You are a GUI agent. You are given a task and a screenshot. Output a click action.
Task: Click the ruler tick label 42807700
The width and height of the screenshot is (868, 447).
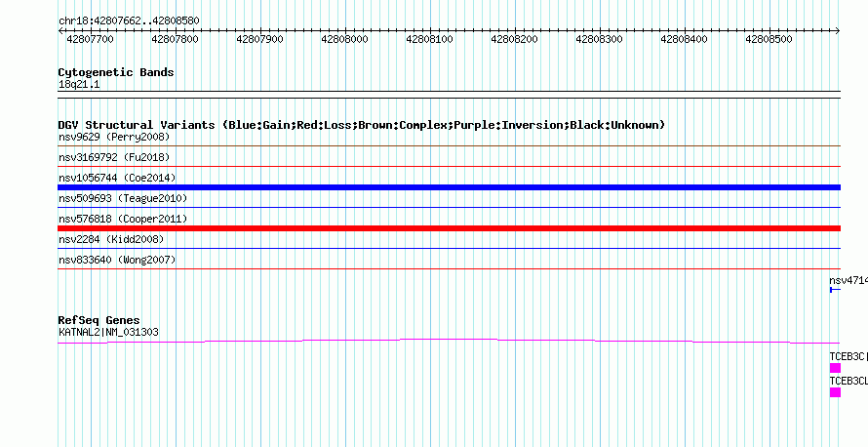[x=90, y=39]
